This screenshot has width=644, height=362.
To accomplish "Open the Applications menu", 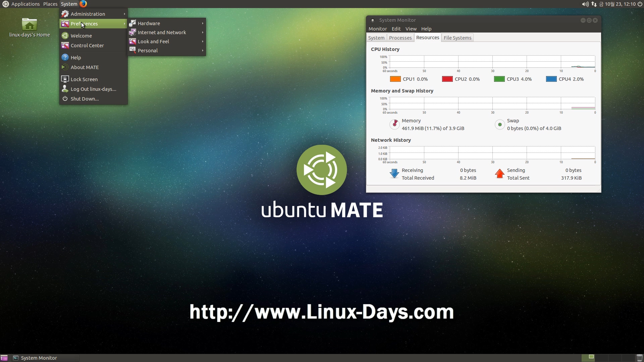I will [x=25, y=4].
